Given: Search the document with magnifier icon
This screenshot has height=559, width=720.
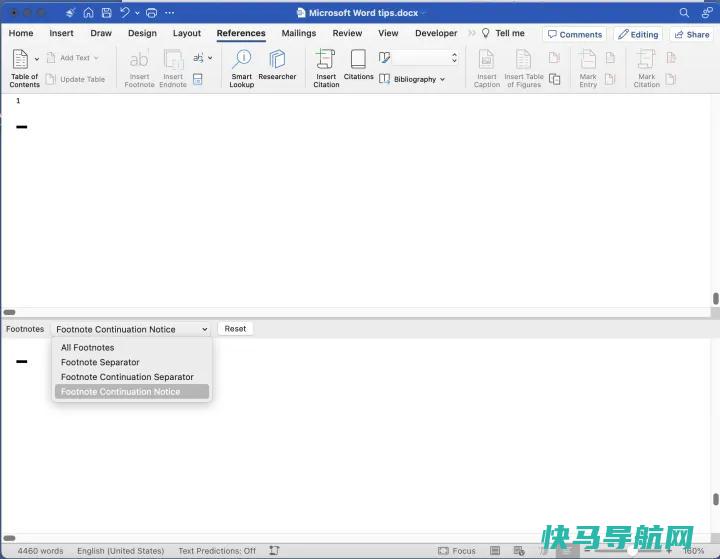Looking at the screenshot, I should (x=684, y=13).
